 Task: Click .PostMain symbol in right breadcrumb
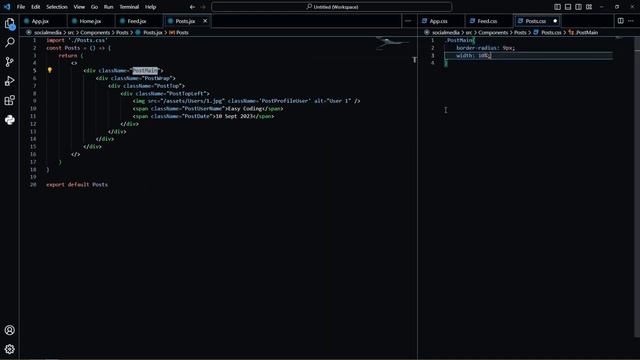click(587, 32)
